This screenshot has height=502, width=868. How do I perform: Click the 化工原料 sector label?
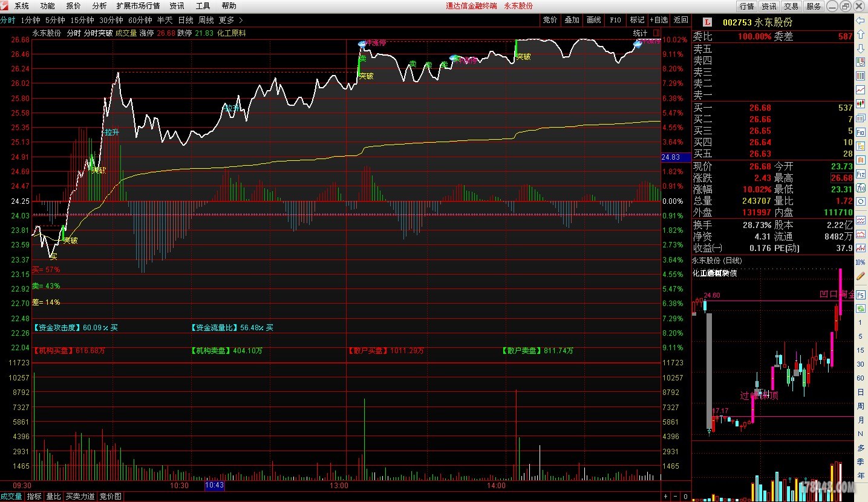coord(232,33)
